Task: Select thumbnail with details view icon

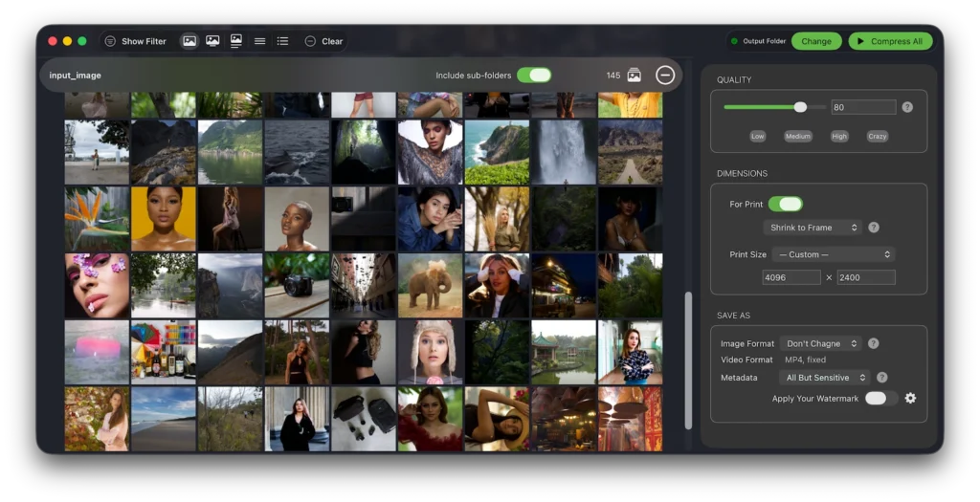Action: pyautogui.click(x=236, y=41)
